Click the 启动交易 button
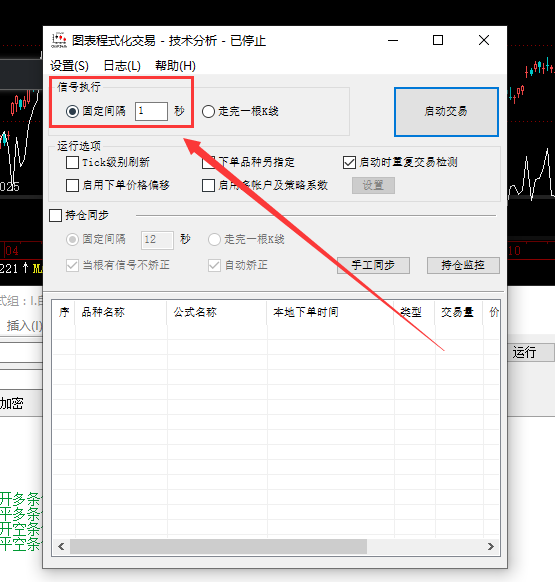The image size is (555, 582). (x=446, y=112)
